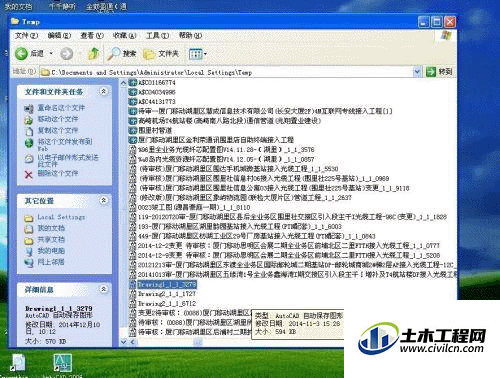Click the red X delete icon
Image resolution: width=500 pixels, height=378 pixels.
[29, 174]
